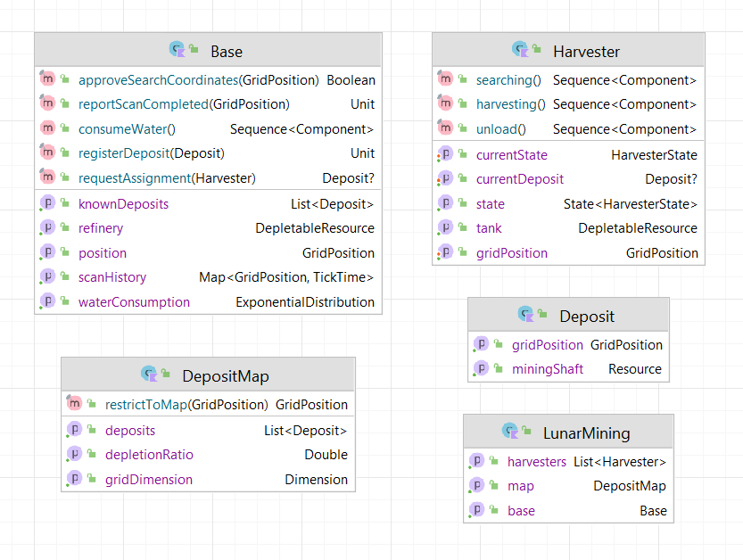Click method icon beside registerDeposit
Viewport: 743px width, 560px height.
[x=47, y=152]
